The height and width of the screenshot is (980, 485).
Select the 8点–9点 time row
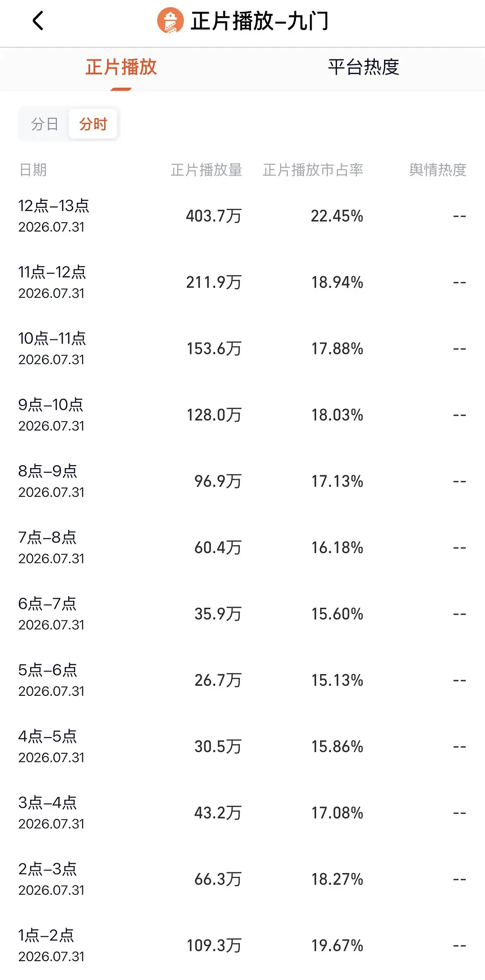tap(242, 481)
